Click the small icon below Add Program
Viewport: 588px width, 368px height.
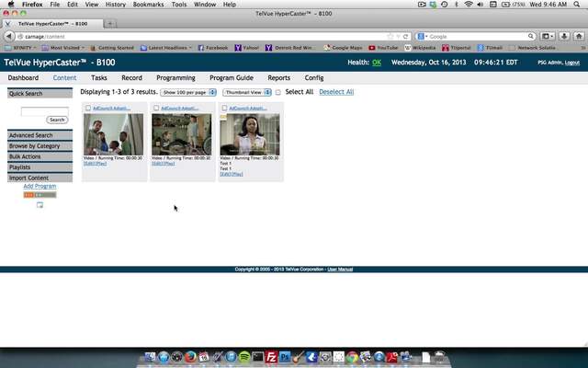pos(40,205)
